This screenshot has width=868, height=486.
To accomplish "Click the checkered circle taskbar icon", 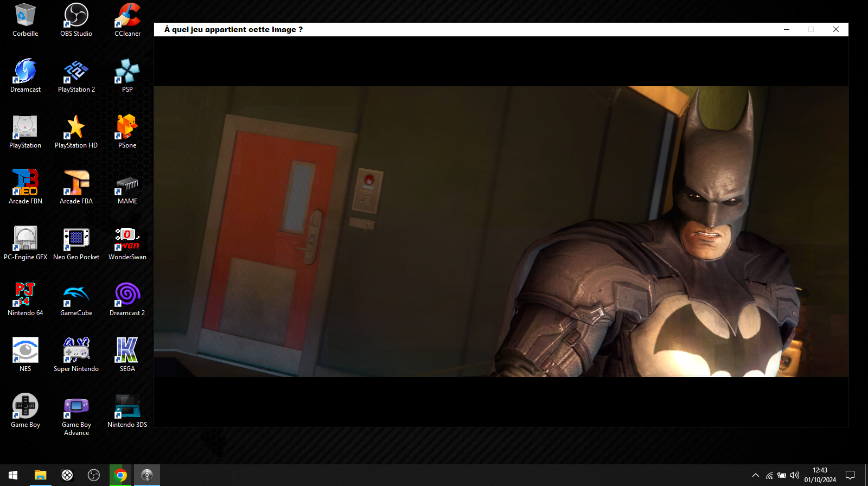I will coord(67,475).
